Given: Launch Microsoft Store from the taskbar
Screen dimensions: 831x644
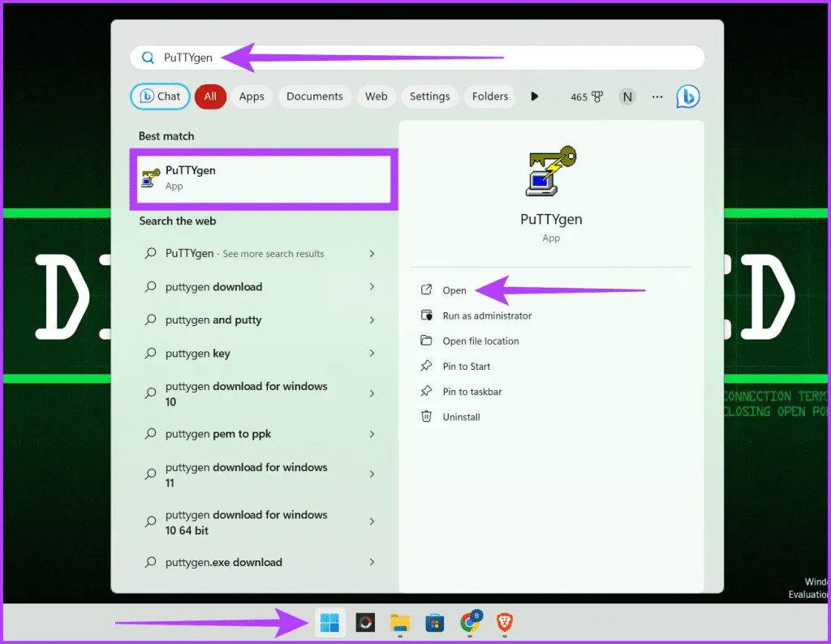Looking at the screenshot, I should coord(435,622).
